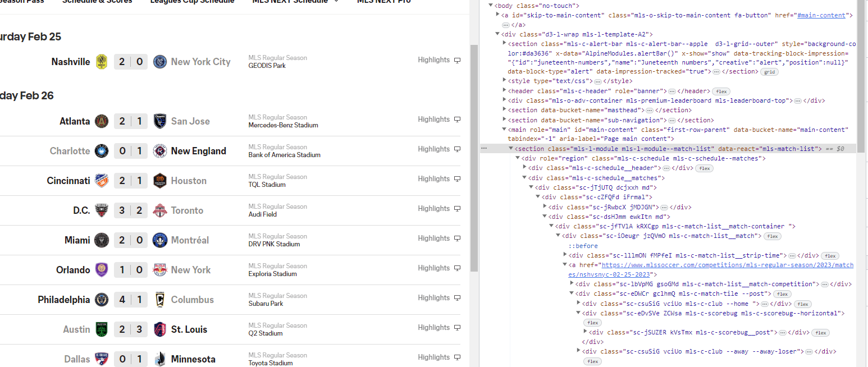
Task: Click the New England Revolution logo
Action: (x=160, y=151)
